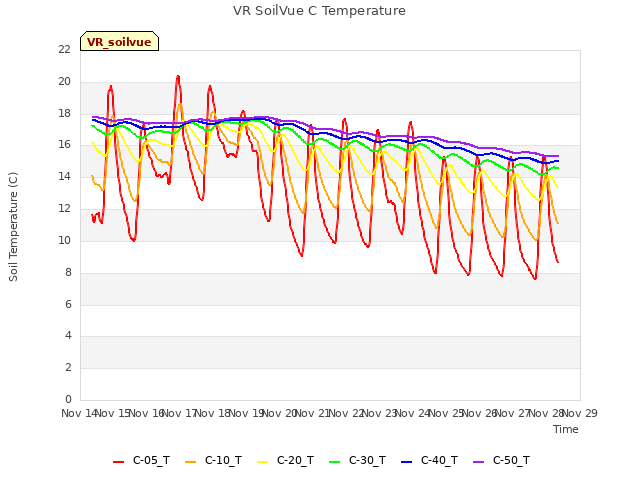Click the blue C-40_T legend swatch
The height and width of the screenshot is (480, 640).
click(x=407, y=462)
